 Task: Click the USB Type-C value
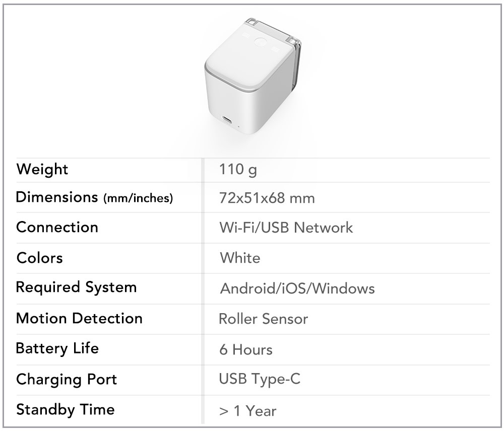point(260,379)
